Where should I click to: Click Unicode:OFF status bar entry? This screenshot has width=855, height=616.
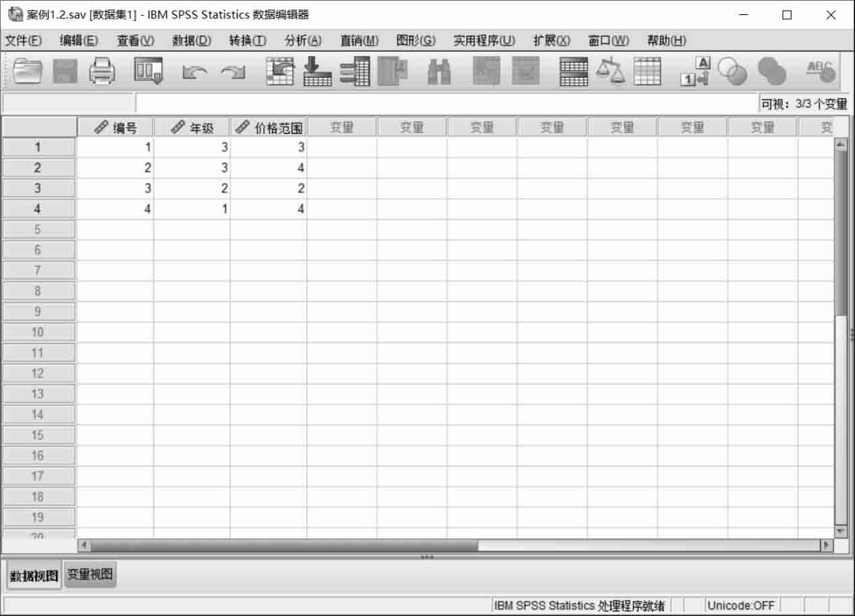741,605
